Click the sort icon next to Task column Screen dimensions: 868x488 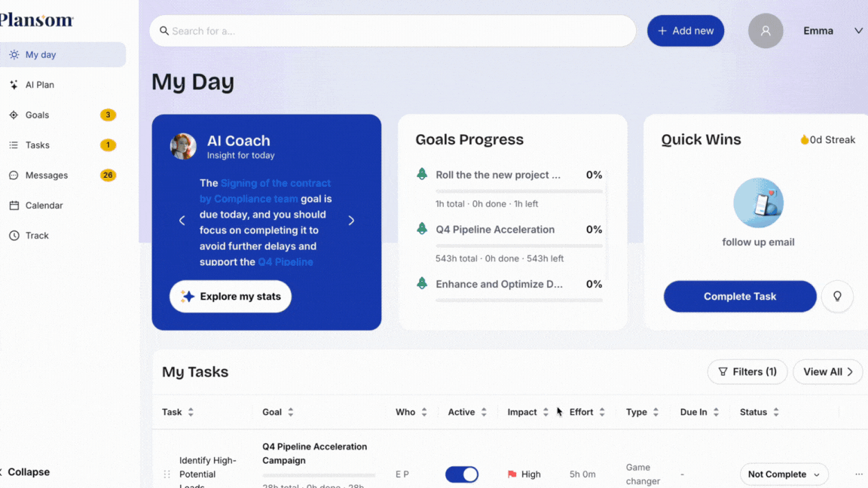pos(191,413)
